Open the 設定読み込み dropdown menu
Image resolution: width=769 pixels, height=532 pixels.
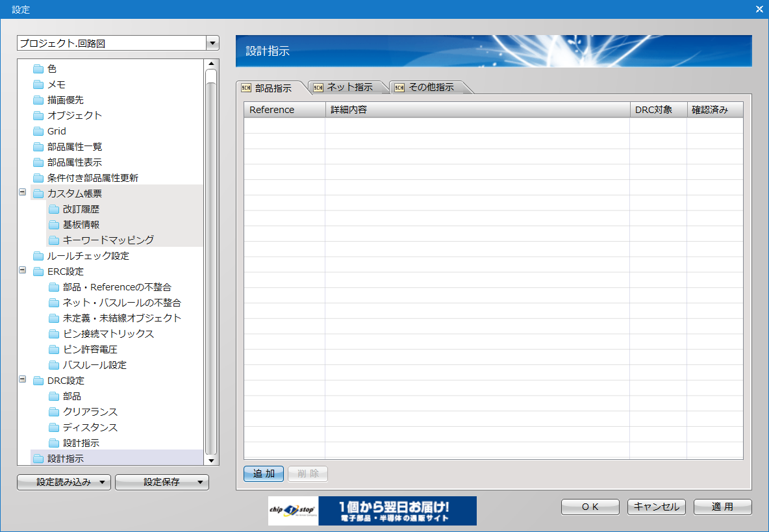click(x=64, y=482)
